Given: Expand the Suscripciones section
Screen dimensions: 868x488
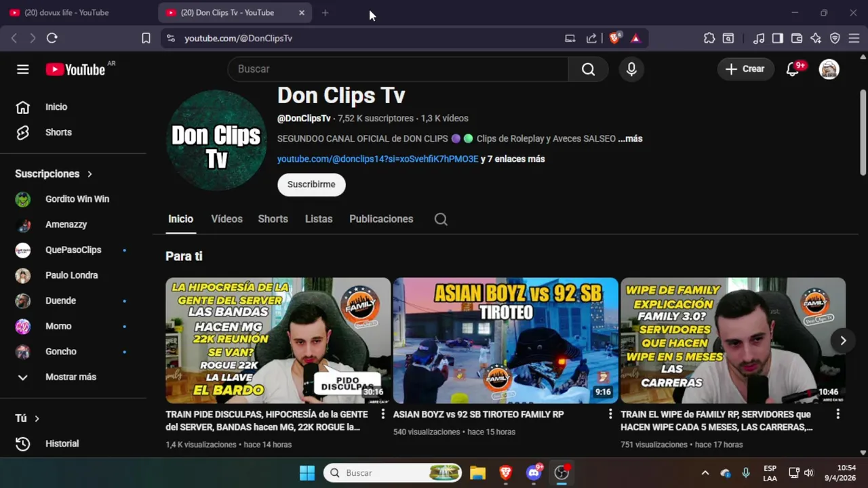Looking at the screenshot, I should pyautogui.click(x=54, y=174).
